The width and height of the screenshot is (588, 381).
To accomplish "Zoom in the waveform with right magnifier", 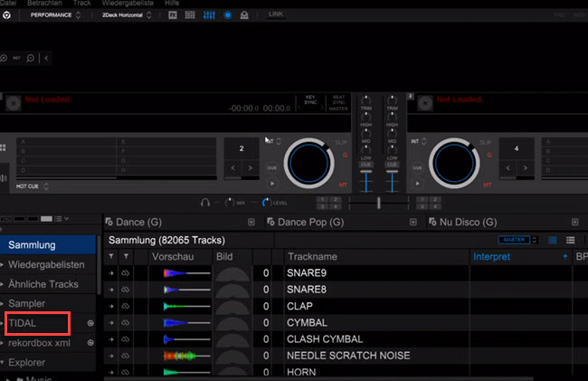I will click(31, 58).
